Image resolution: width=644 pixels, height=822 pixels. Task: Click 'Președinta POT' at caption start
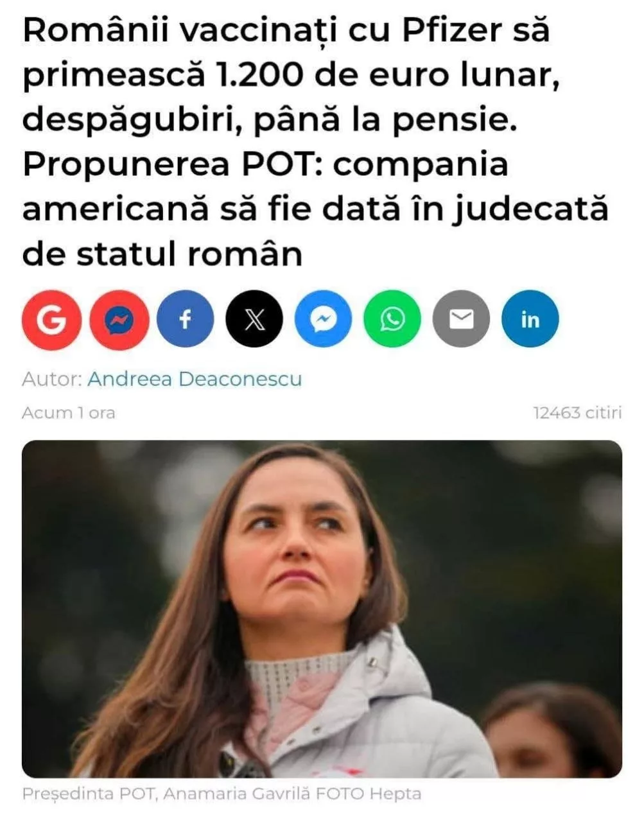(89, 794)
